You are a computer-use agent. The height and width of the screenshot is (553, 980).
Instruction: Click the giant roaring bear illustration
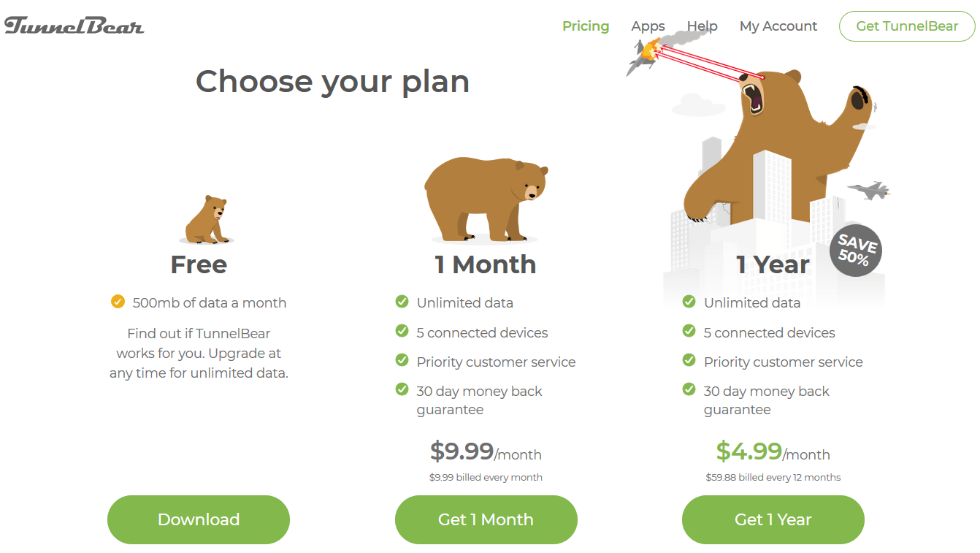click(x=778, y=145)
